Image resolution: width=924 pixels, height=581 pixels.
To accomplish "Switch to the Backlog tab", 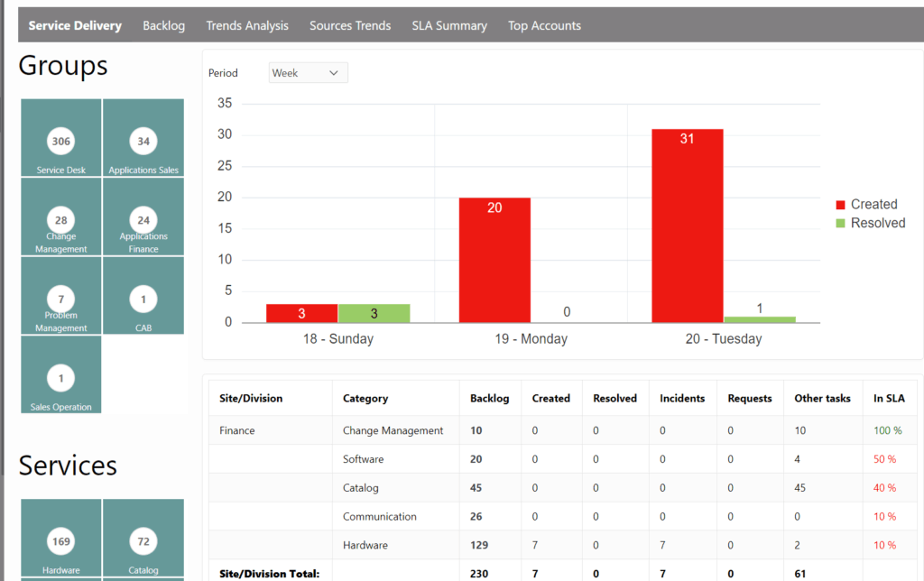I will pyautogui.click(x=163, y=25).
